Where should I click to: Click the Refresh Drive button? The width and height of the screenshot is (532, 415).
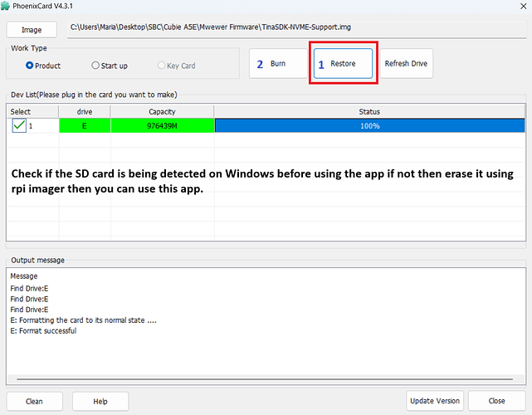pos(406,63)
